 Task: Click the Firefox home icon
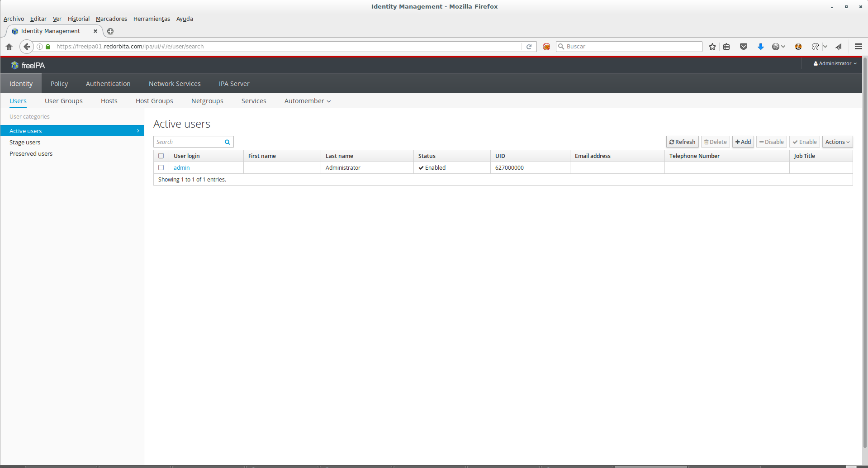coord(9,47)
